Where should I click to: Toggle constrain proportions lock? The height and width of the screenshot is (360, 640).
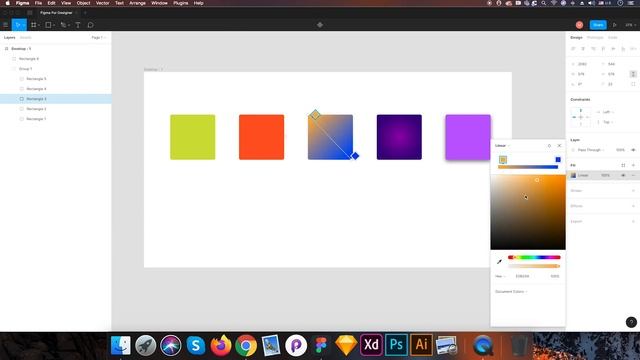633,74
